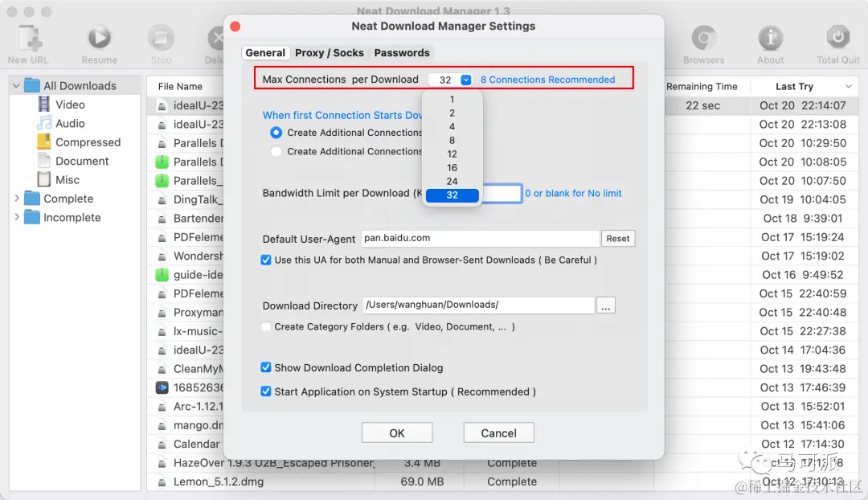The width and height of the screenshot is (868, 500).
Task: Open the About toolbar icon
Action: point(771,38)
